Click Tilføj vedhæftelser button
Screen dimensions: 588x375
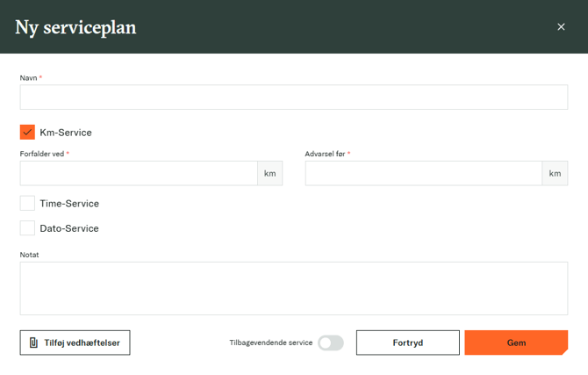[x=75, y=343]
